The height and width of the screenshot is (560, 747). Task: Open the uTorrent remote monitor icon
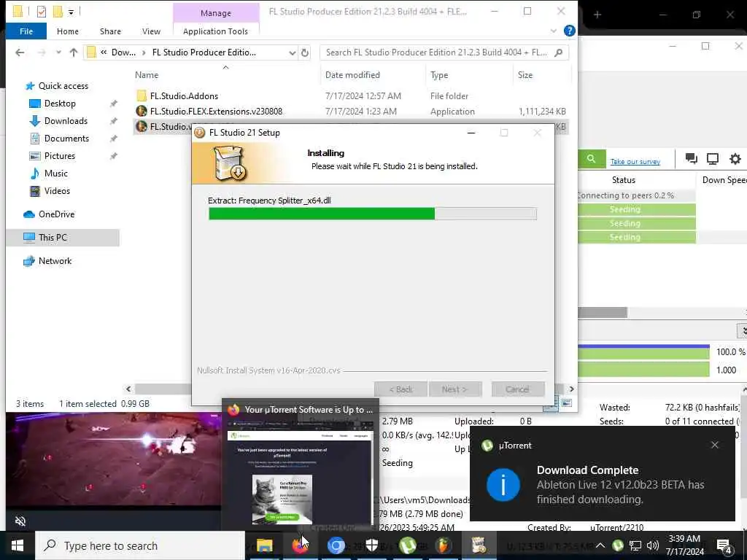[x=713, y=159]
